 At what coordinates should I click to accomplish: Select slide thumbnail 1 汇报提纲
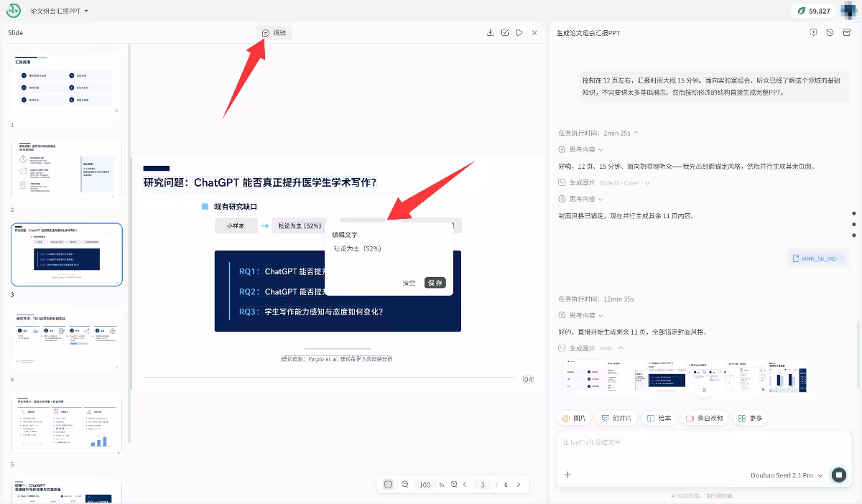pyautogui.click(x=66, y=84)
